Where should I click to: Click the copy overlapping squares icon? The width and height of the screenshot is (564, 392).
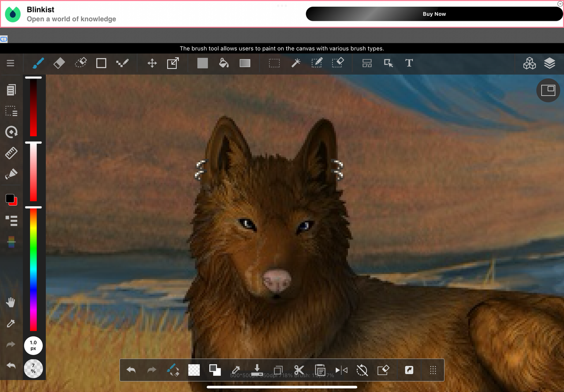pyautogui.click(x=278, y=370)
